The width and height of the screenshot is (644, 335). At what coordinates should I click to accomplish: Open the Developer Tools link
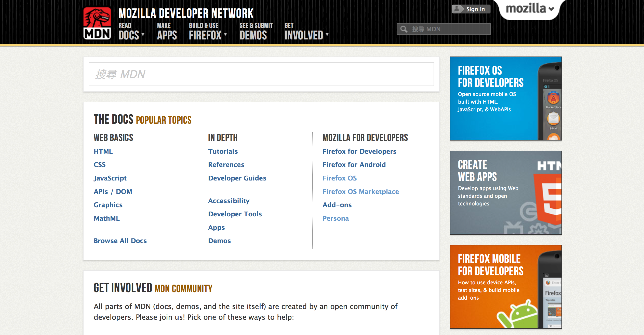pyautogui.click(x=235, y=214)
